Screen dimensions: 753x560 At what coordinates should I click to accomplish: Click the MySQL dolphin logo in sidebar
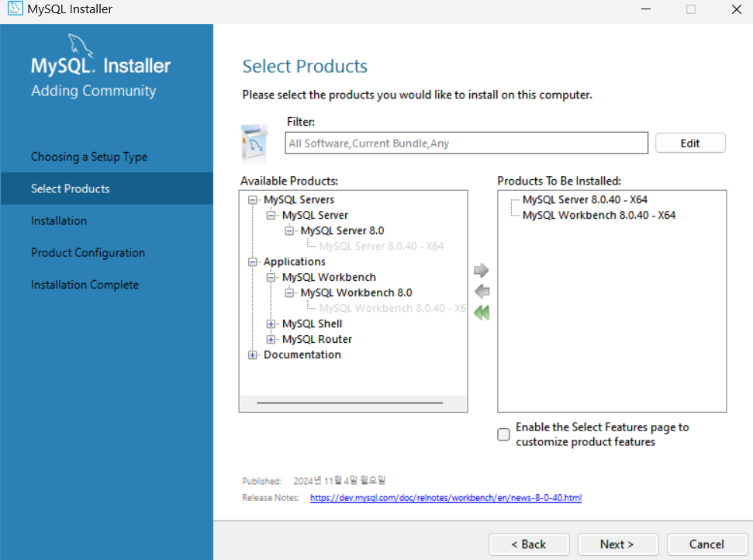tap(80, 46)
